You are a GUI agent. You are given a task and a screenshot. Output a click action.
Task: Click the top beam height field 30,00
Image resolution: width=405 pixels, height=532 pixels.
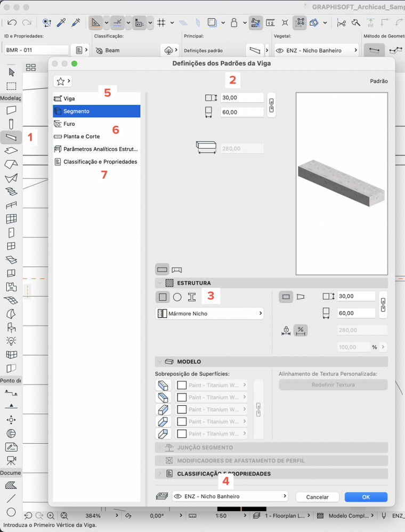pyautogui.click(x=242, y=97)
